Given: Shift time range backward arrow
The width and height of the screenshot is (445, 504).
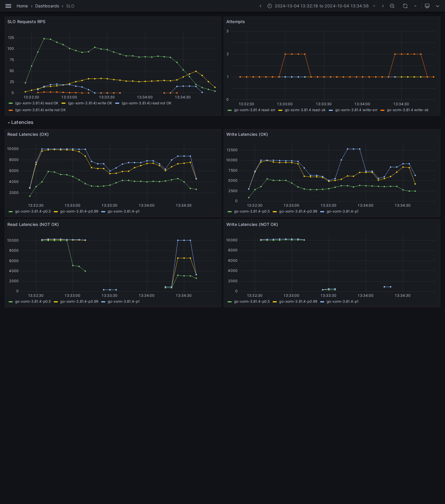Looking at the screenshot, I should click(x=260, y=6).
